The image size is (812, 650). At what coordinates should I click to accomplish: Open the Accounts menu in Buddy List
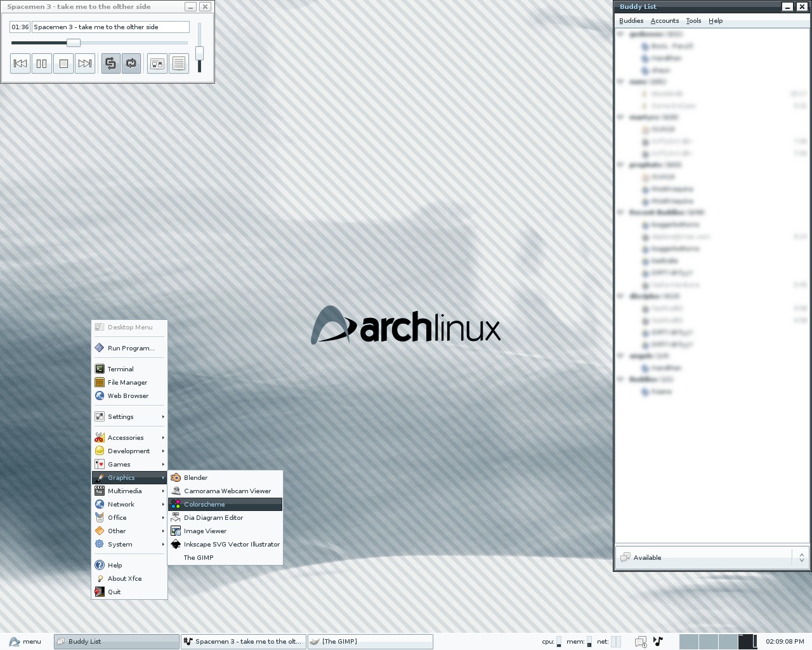point(665,21)
